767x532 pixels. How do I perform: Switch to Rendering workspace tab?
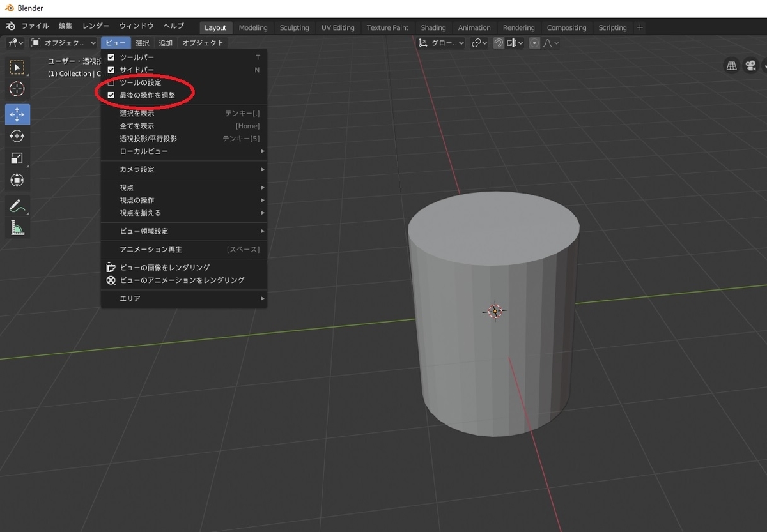pos(518,27)
